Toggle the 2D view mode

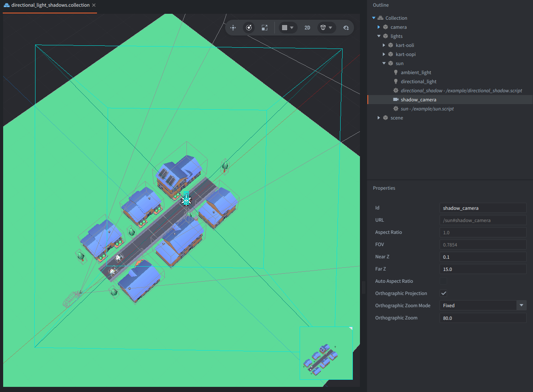tap(307, 28)
